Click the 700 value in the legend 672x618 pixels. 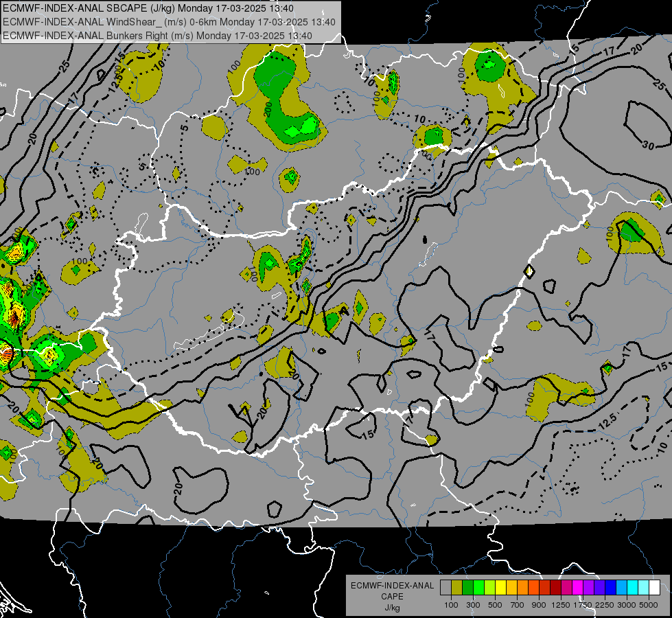pyautogui.click(x=518, y=605)
